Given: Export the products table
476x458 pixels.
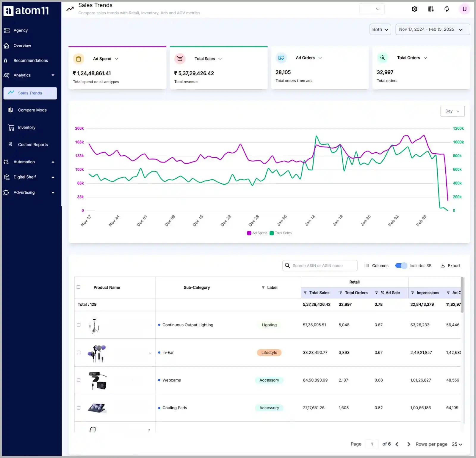Looking at the screenshot, I should (x=450, y=265).
